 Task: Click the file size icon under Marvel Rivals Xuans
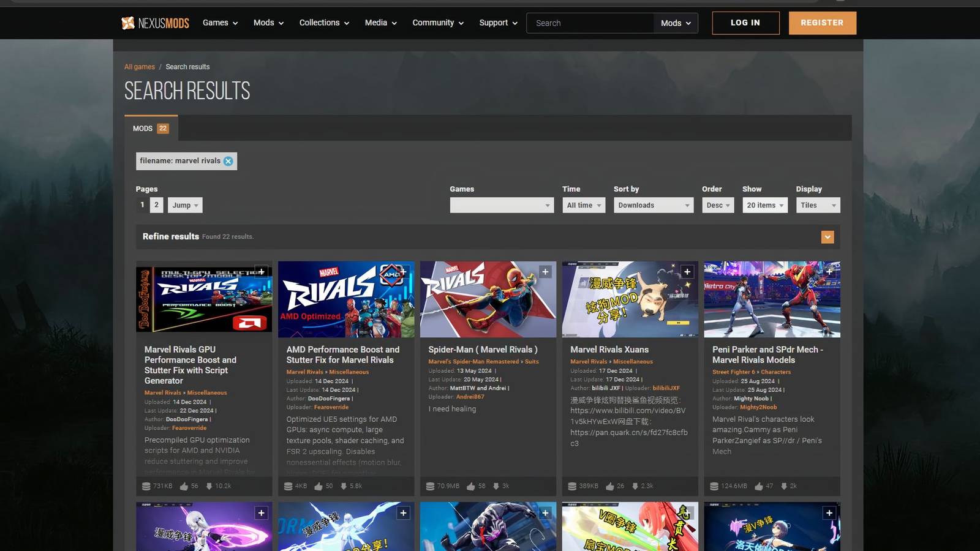tap(571, 485)
